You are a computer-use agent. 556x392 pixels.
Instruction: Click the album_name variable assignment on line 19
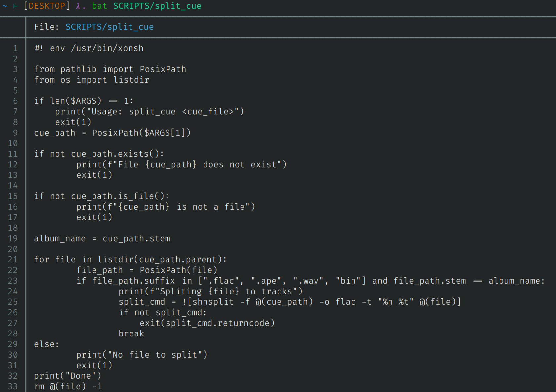point(60,239)
